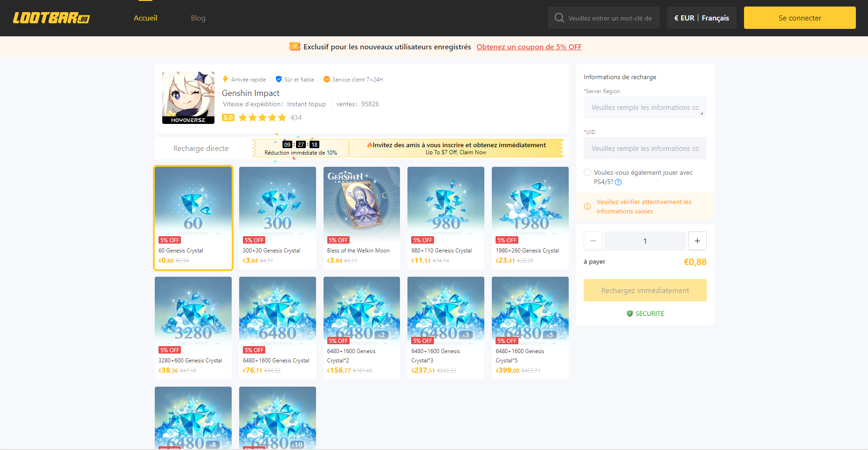Click the lightning bolt fast arrival icon
The width and height of the screenshot is (868, 450).
click(226, 79)
